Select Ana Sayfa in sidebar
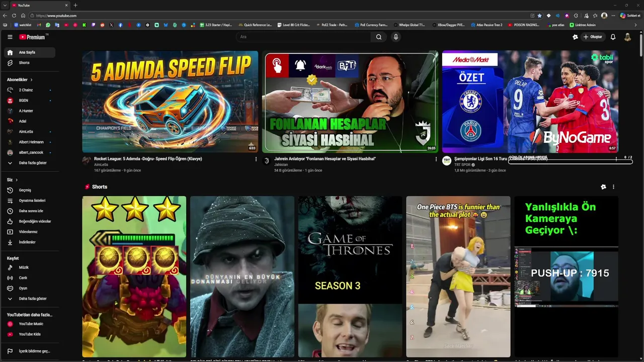The image size is (644, 362). point(29,52)
